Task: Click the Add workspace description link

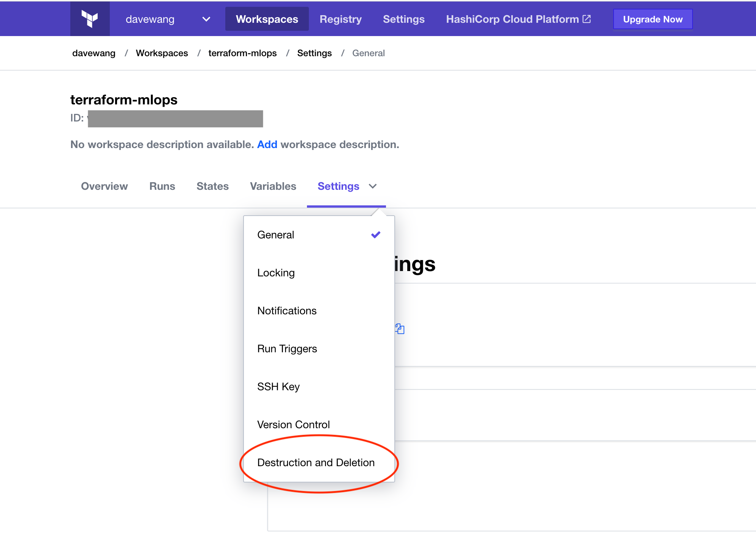Action: [x=267, y=145]
